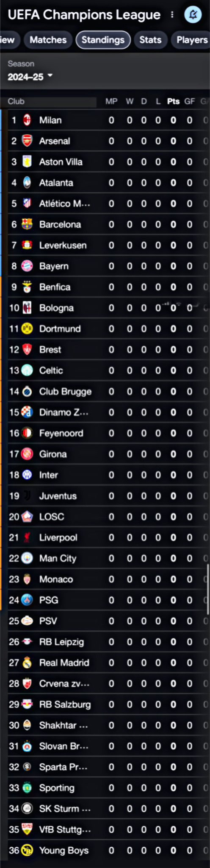Click the Arsenal club crest
Image resolution: width=210 pixels, height=868 pixels.
(27, 141)
